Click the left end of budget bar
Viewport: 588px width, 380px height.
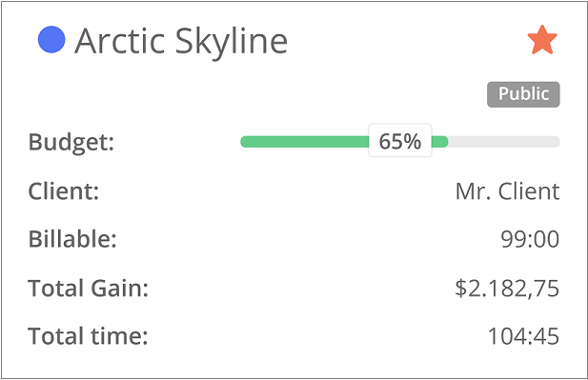point(246,142)
